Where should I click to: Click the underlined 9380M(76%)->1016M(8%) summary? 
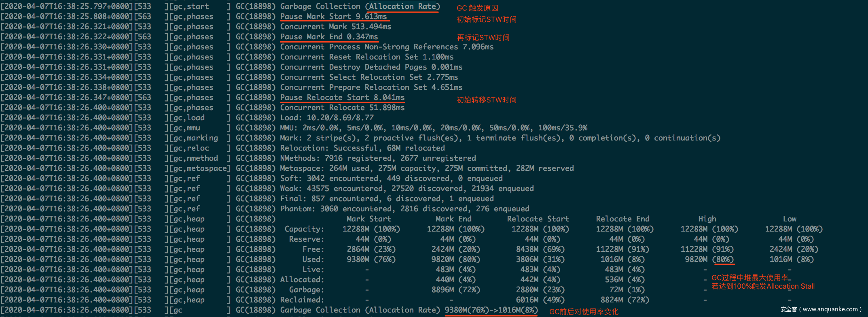[x=491, y=310]
